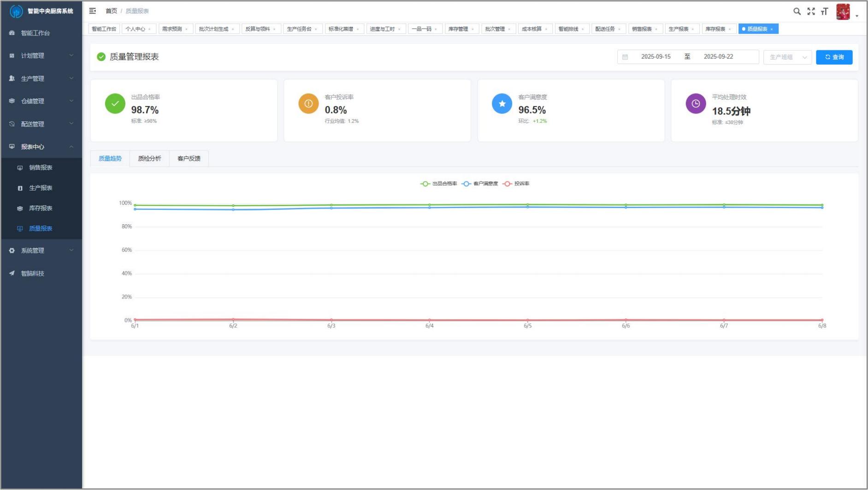This screenshot has width=868, height=490.
Task: Go to 首页 breadcrumb link
Action: click(111, 11)
